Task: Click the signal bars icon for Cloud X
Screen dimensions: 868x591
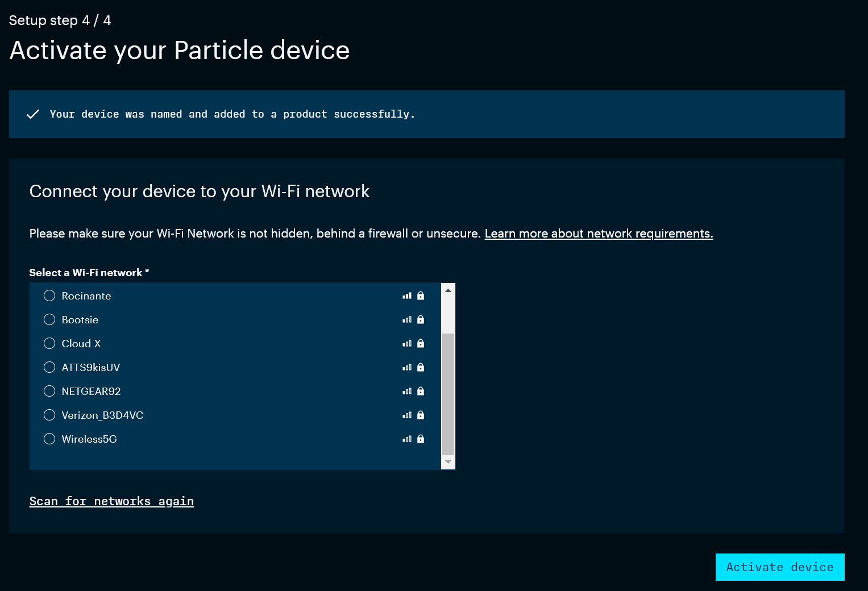Action: [x=407, y=343]
